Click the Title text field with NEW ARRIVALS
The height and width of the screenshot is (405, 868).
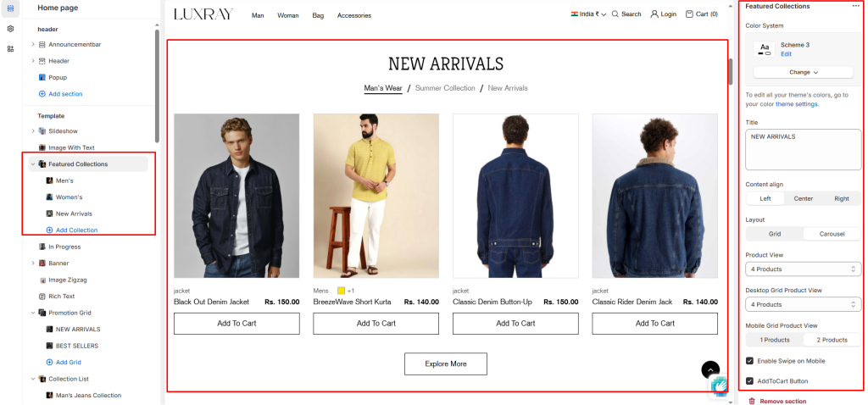pyautogui.click(x=804, y=149)
